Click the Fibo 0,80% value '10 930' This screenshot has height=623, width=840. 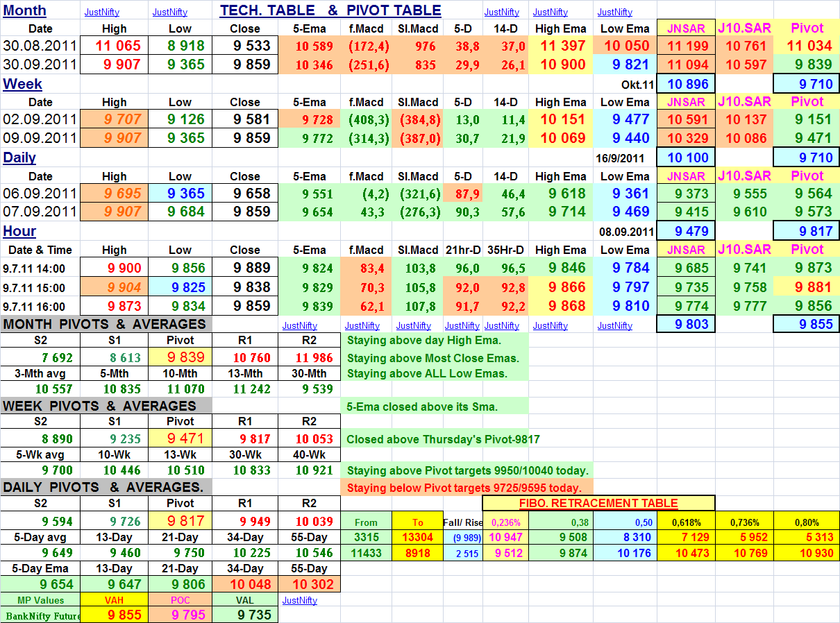click(x=807, y=553)
